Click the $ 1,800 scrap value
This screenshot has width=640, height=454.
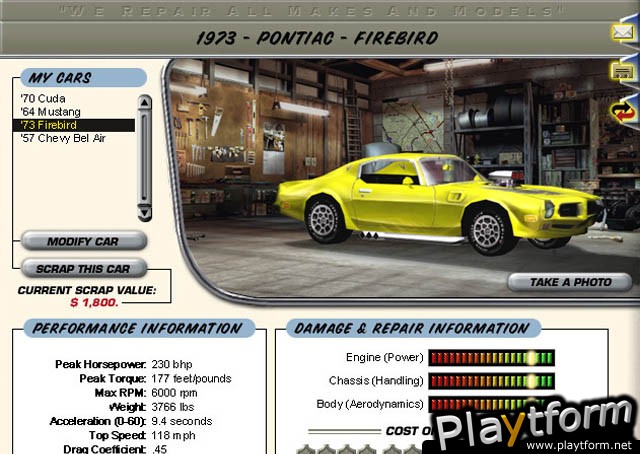tap(94, 303)
